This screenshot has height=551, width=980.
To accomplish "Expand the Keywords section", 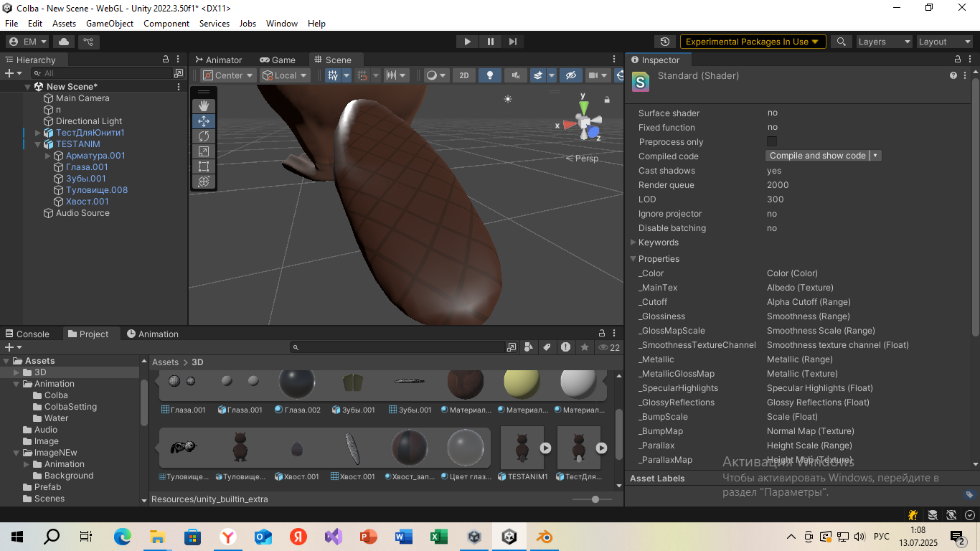I will click(633, 242).
